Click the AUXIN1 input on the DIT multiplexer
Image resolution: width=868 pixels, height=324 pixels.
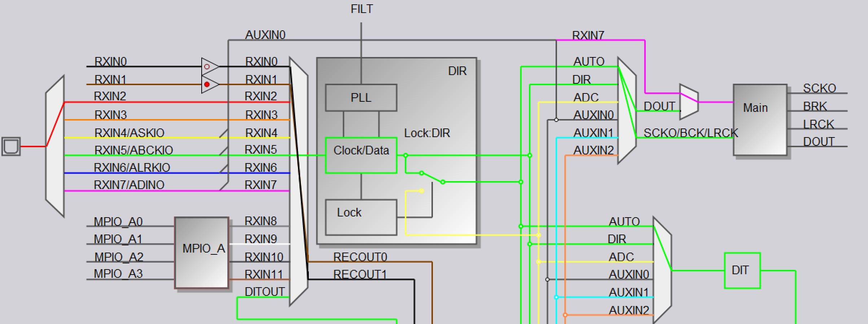(x=629, y=292)
